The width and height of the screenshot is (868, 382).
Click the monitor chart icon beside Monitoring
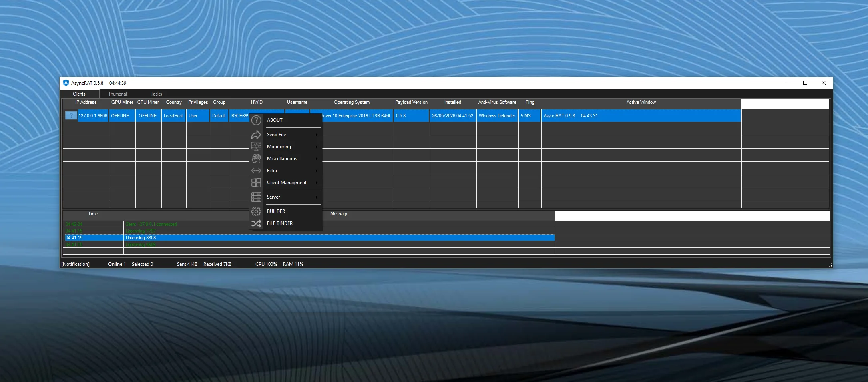click(x=256, y=147)
